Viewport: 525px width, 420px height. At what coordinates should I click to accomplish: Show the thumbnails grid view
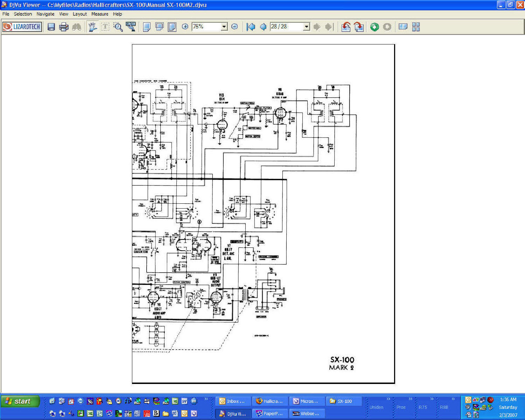[x=416, y=27]
